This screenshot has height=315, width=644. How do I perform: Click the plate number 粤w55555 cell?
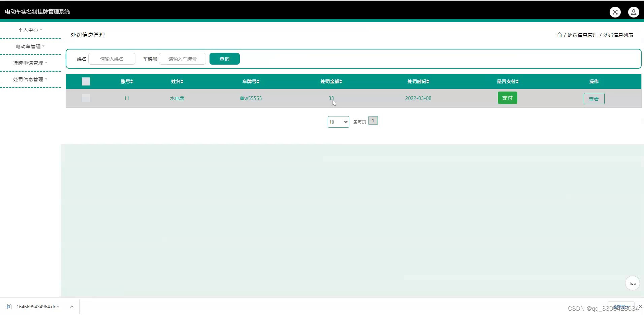click(x=251, y=98)
